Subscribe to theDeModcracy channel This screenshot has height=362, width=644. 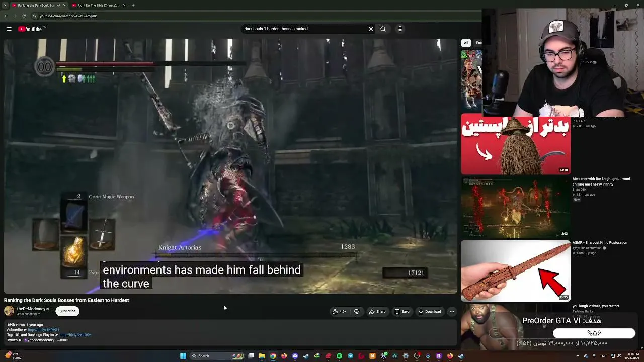67,311
